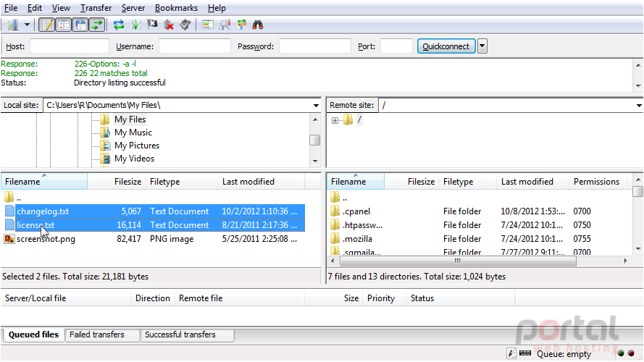The width and height of the screenshot is (644, 362).
Task: Click the remote root folder icon
Action: pyautogui.click(x=348, y=120)
